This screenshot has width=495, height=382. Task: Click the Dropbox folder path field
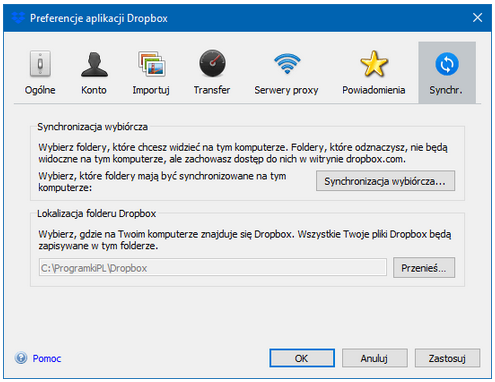[213, 267]
